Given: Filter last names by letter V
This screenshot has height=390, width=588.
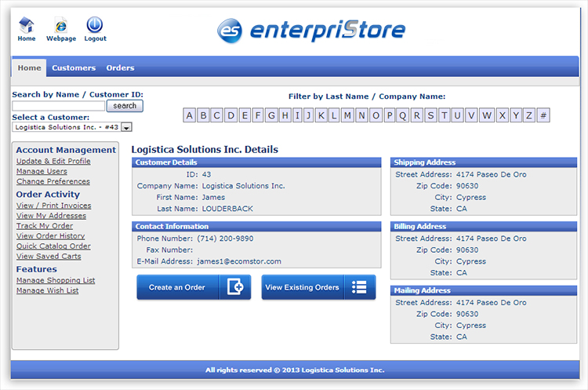Looking at the screenshot, I should coord(471,115).
